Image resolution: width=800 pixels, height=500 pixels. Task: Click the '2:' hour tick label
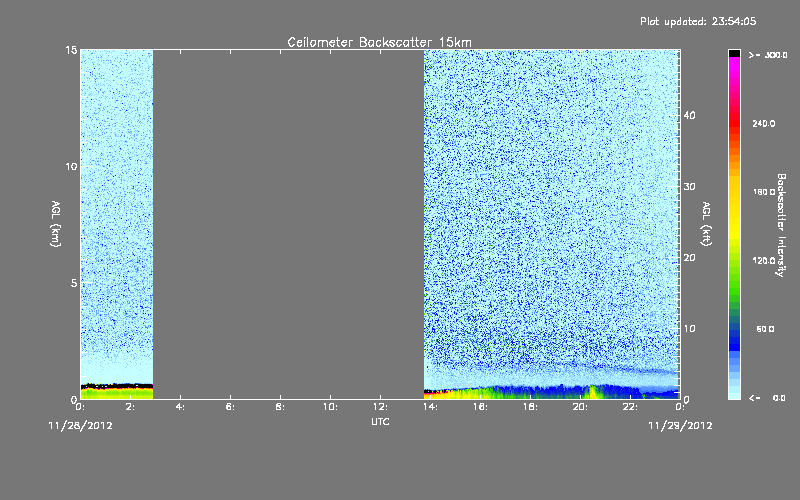(131, 407)
